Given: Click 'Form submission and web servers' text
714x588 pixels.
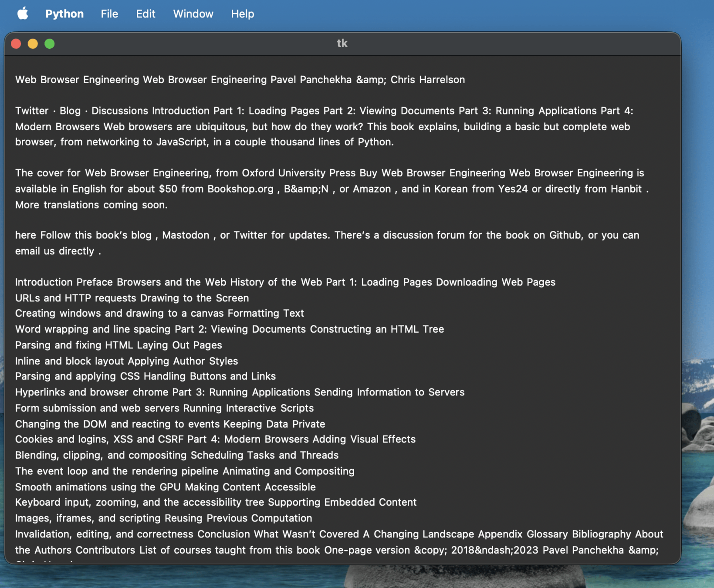Looking at the screenshot, I should click(97, 408).
